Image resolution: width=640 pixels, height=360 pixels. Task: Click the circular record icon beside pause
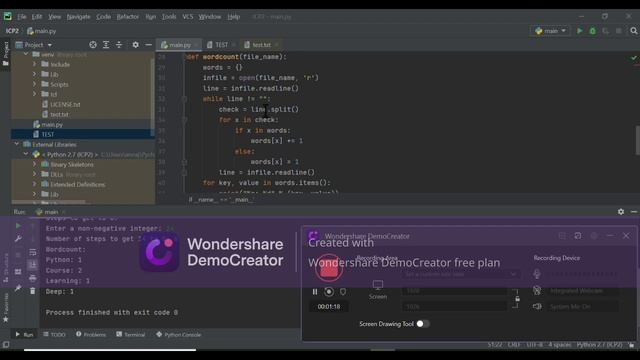click(329, 292)
